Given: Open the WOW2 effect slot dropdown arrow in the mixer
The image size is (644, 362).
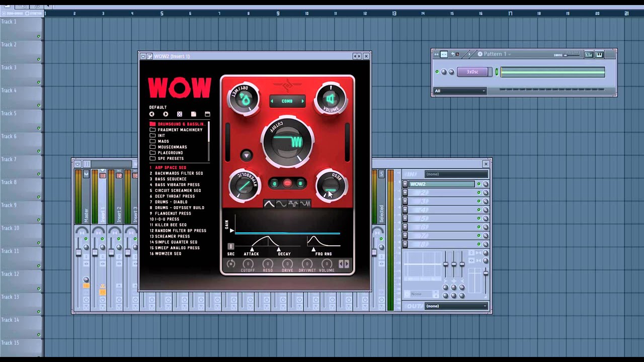Looking at the screenshot, I should (x=405, y=184).
